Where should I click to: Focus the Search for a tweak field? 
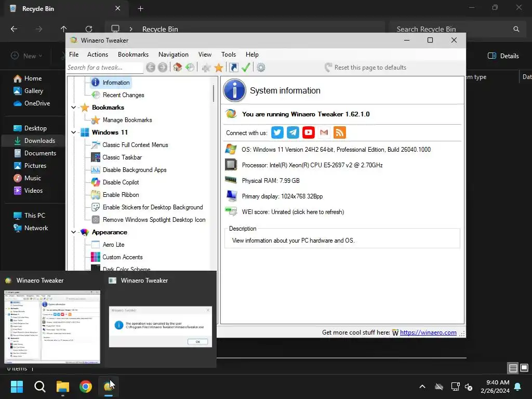[x=105, y=68]
